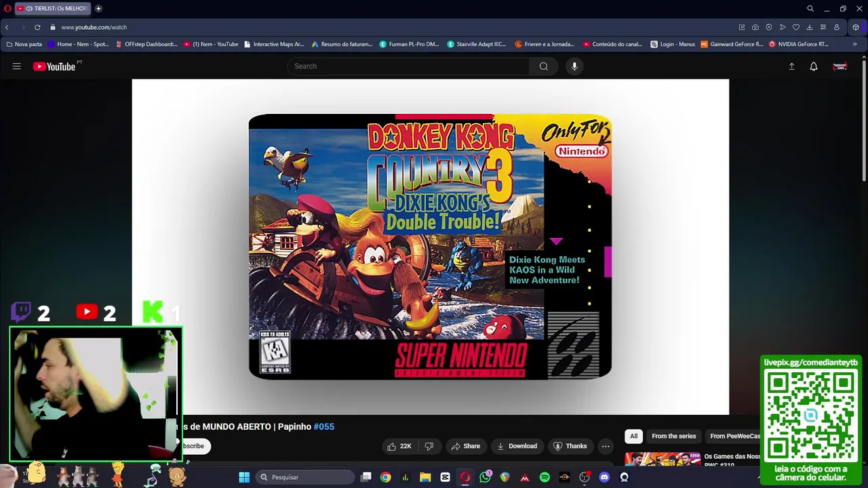
Task: Take snapshot with Opera camera icon
Action: (755, 27)
